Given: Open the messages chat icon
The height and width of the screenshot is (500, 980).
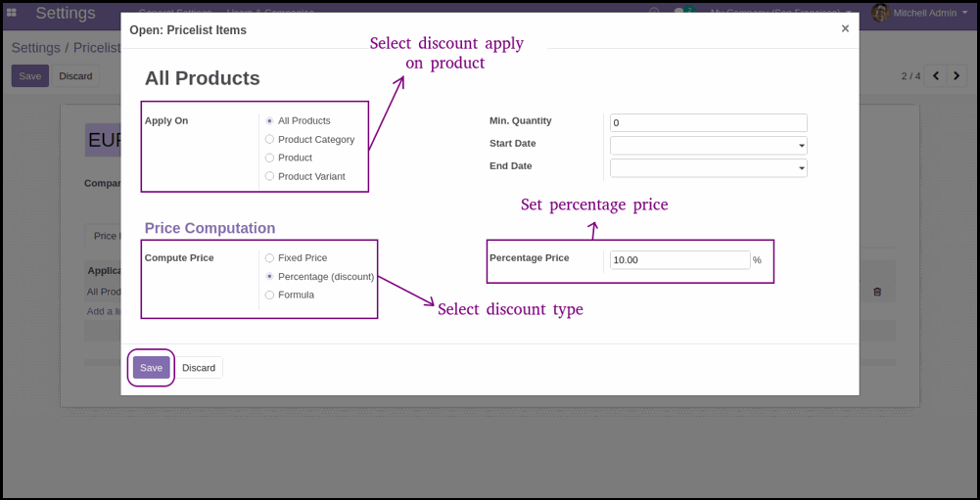Looking at the screenshot, I should coord(680,12).
